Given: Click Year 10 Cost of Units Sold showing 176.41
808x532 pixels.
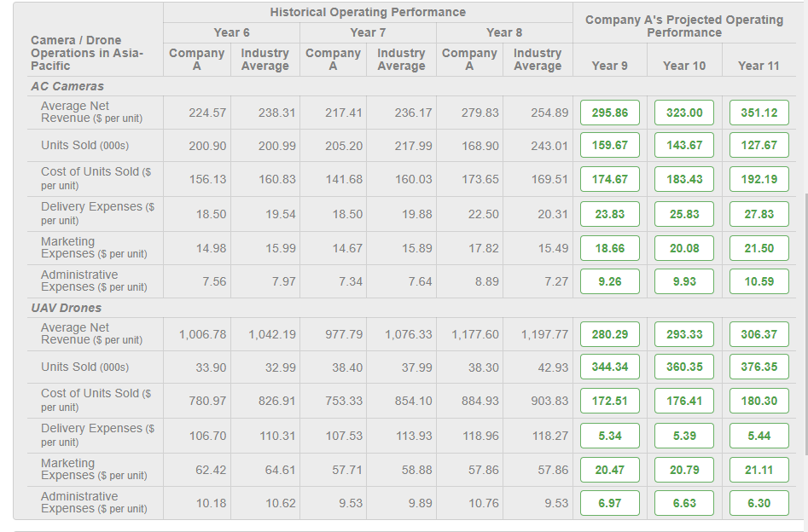Looking at the screenshot, I should 683,401.
